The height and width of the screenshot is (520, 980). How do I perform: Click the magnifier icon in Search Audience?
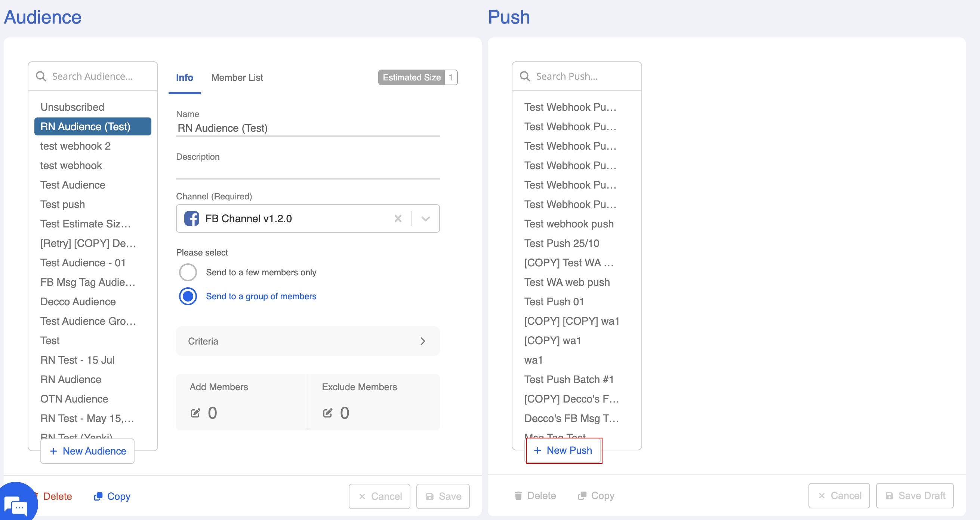[41, 77]
